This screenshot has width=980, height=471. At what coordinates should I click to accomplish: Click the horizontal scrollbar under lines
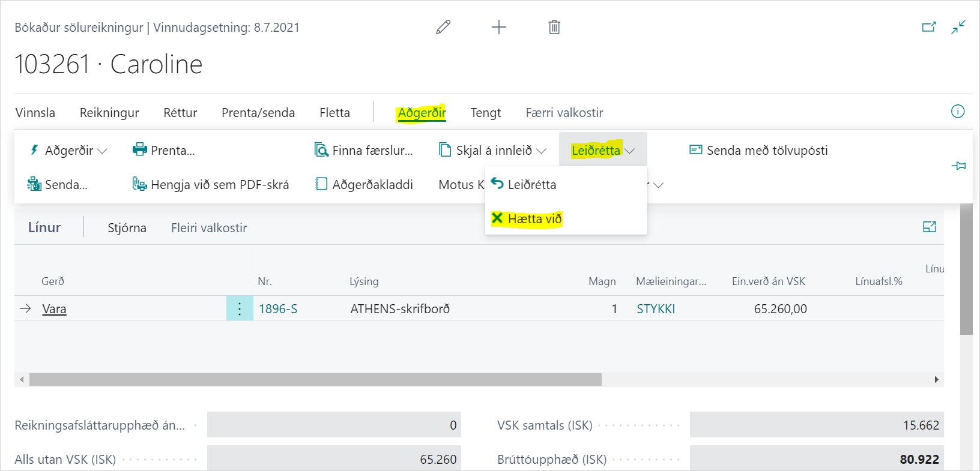(x=315, y=379)
